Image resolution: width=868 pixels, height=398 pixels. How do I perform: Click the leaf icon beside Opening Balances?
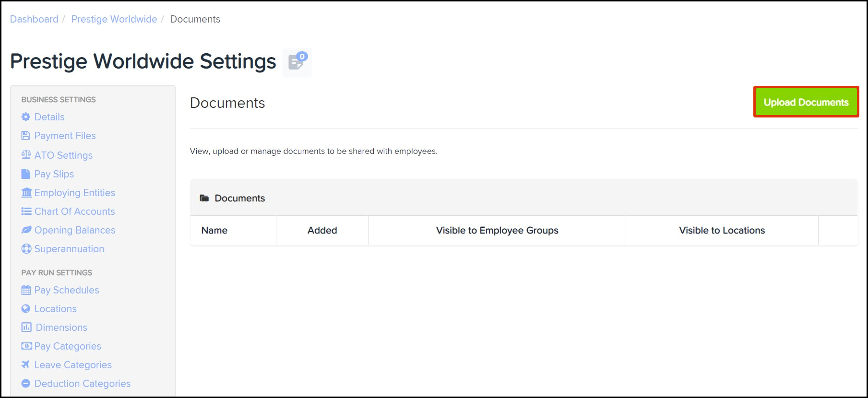tap(26, 230)
